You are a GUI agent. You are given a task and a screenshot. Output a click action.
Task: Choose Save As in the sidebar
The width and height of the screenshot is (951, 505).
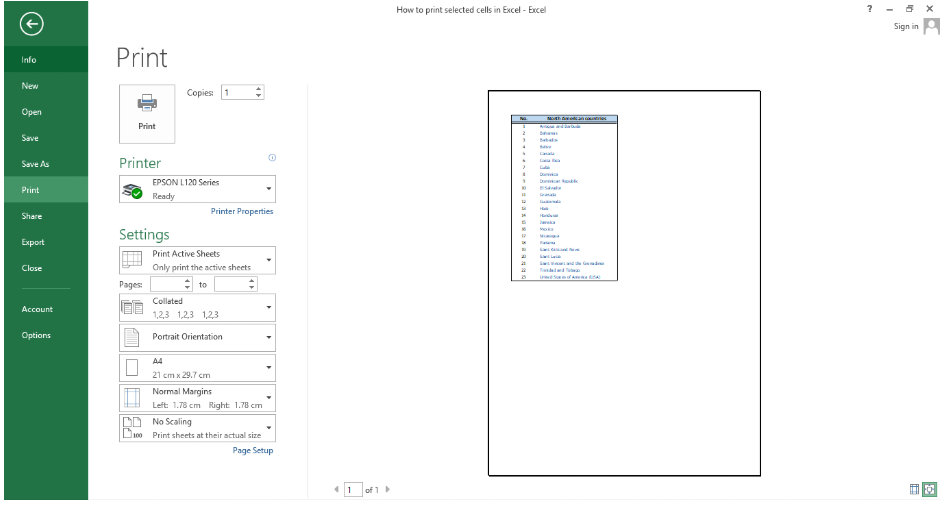46,164
